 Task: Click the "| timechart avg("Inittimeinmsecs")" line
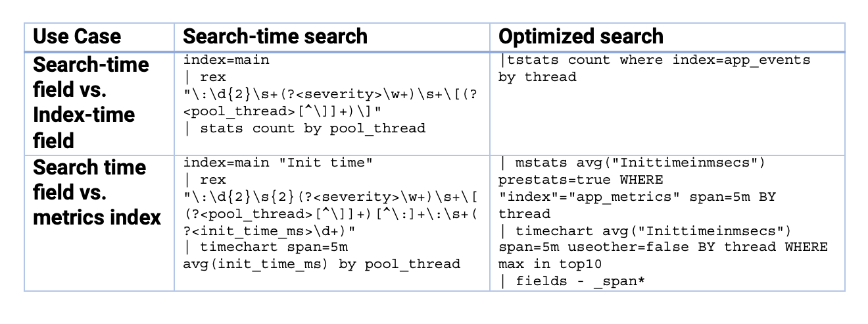(644, 230)
